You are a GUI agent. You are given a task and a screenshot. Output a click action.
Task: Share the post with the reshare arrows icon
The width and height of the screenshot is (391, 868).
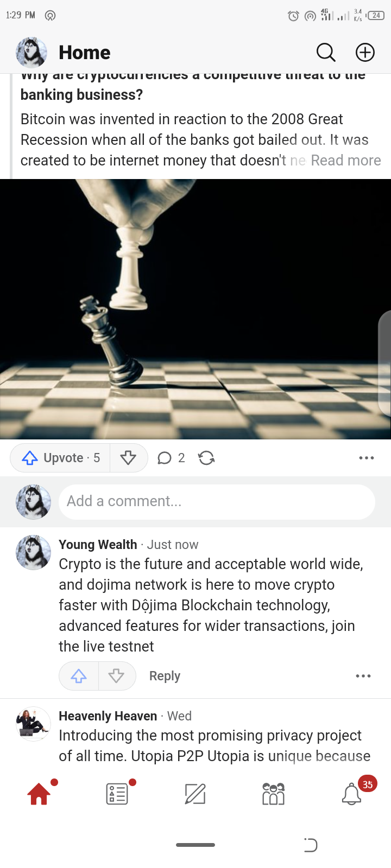(206, 458)
